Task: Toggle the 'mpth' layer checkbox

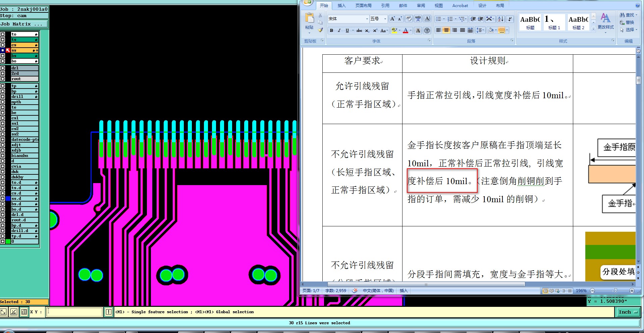Action: (3, 102)
